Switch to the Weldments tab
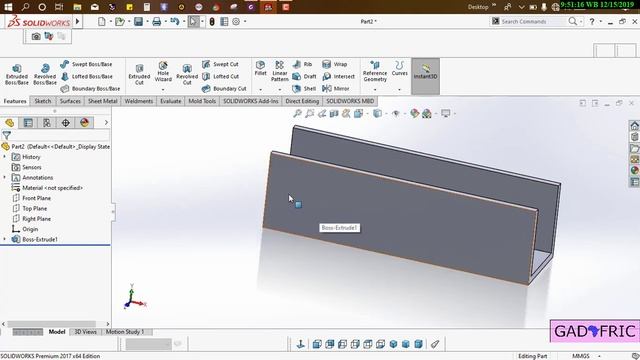Viewport: 640px width, 360px height. 139,101
